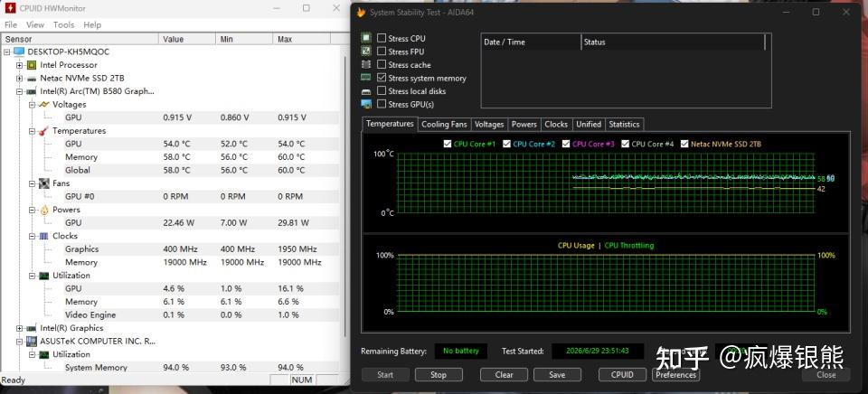
Task: Click the CPUID button
Action: 622,375
